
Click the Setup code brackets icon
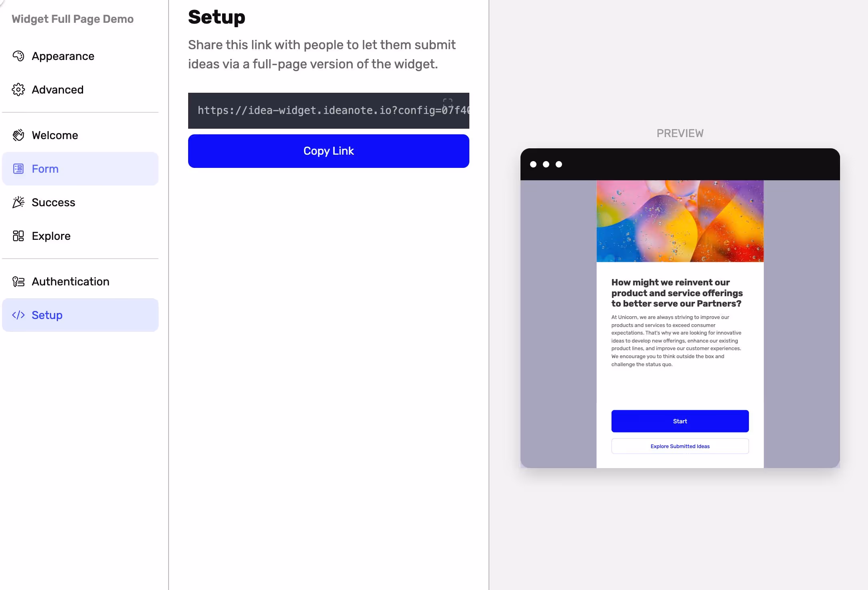click(18, 315)
